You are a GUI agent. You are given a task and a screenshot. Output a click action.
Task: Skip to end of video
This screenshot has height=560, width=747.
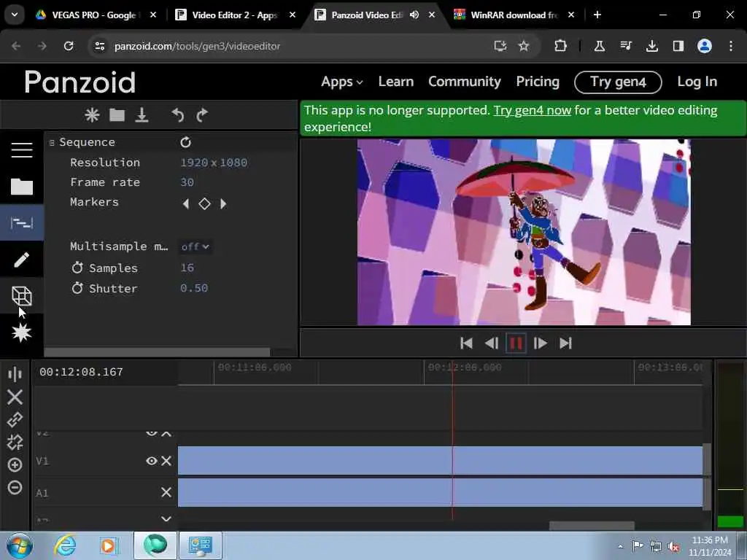pyautogui.click(x=565, y=343)
